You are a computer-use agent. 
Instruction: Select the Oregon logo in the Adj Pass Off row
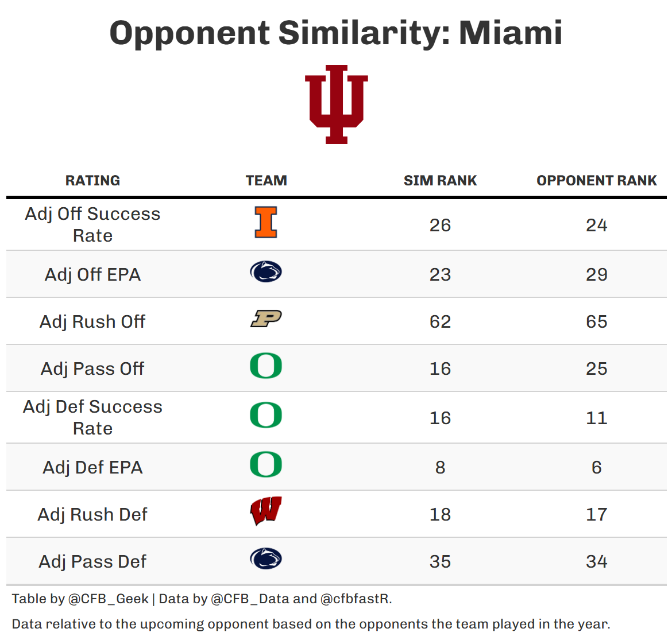(x=266, y=366)
